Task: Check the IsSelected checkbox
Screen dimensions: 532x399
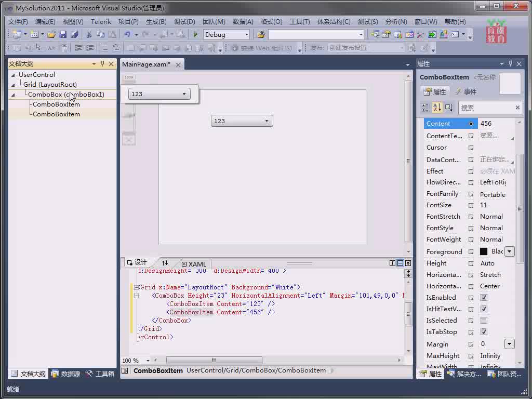Action: [484, 320]
